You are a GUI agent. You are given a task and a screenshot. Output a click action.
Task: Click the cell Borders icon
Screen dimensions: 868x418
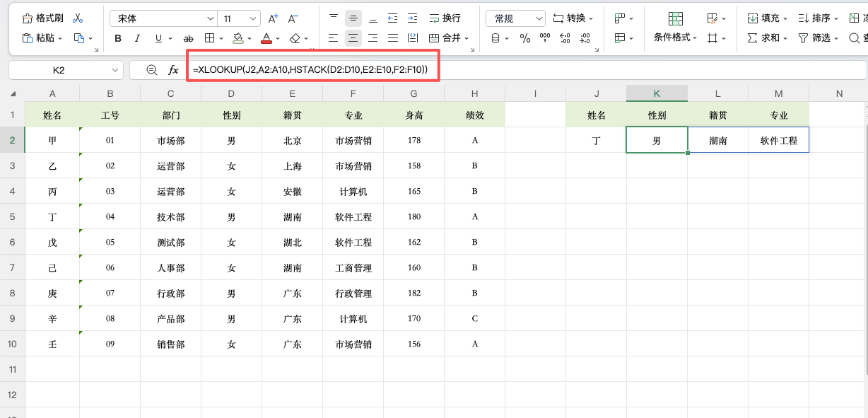[x=209, y=38]
